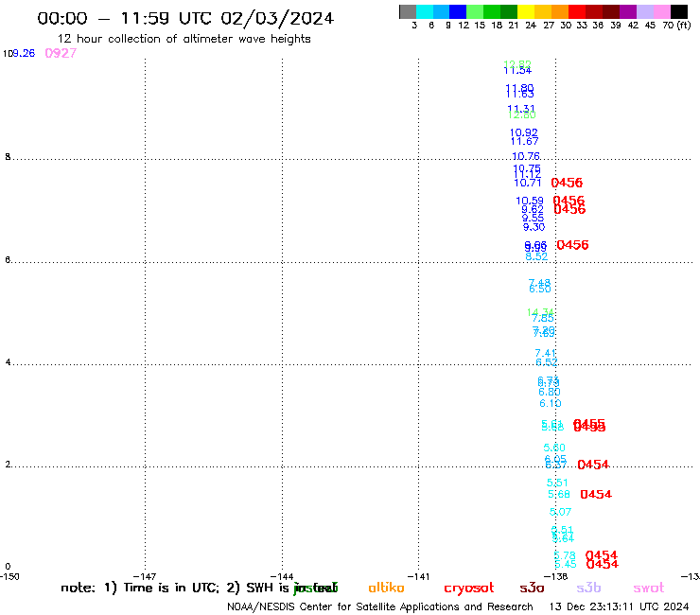Click the '-138' longitude axis label
This screenshot has width=700, height=615.
coord(555,576)
